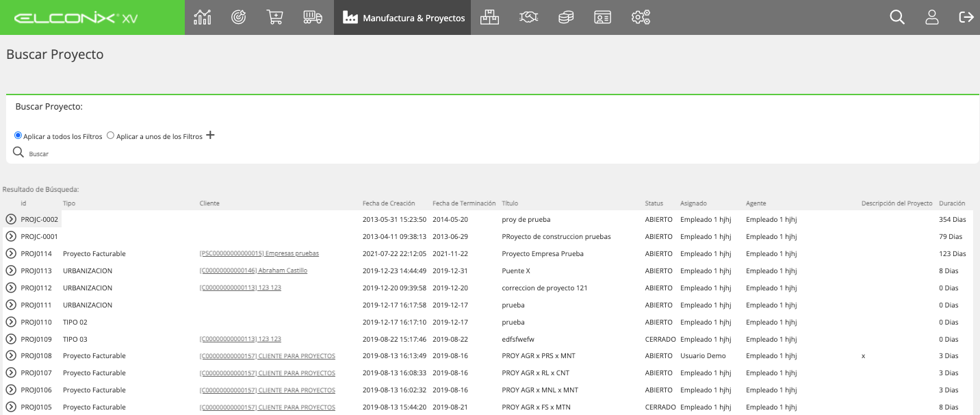Click the 'Status' column header
The height and width of the screenshot is (415, 980).
654,203
